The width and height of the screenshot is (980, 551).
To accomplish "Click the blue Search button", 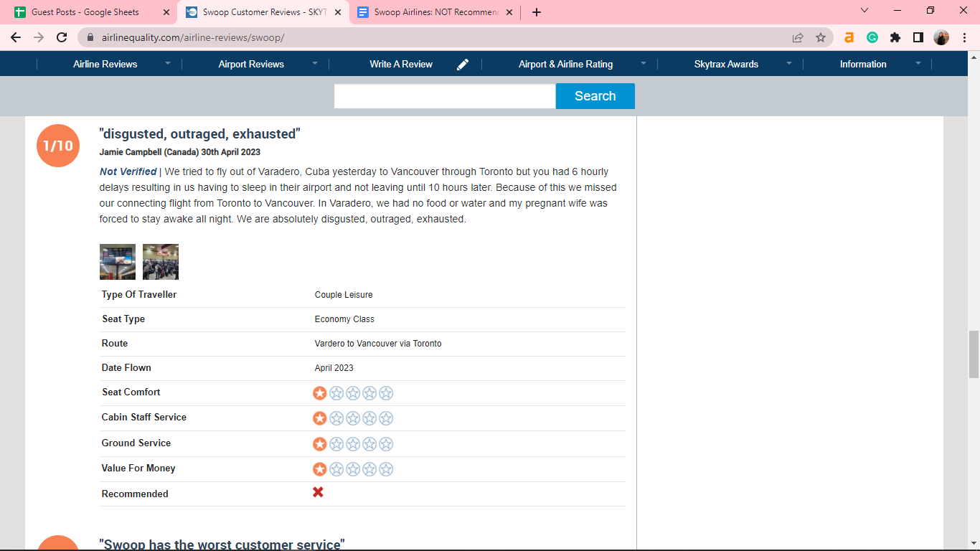I will [x=595, y=96].
